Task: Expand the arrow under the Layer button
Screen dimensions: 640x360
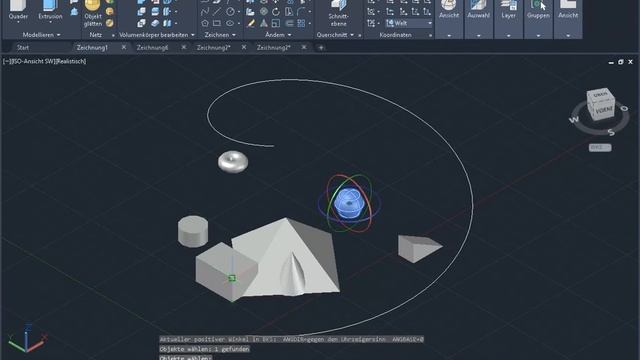Action: pyautogui.click(x=509, y=36)
